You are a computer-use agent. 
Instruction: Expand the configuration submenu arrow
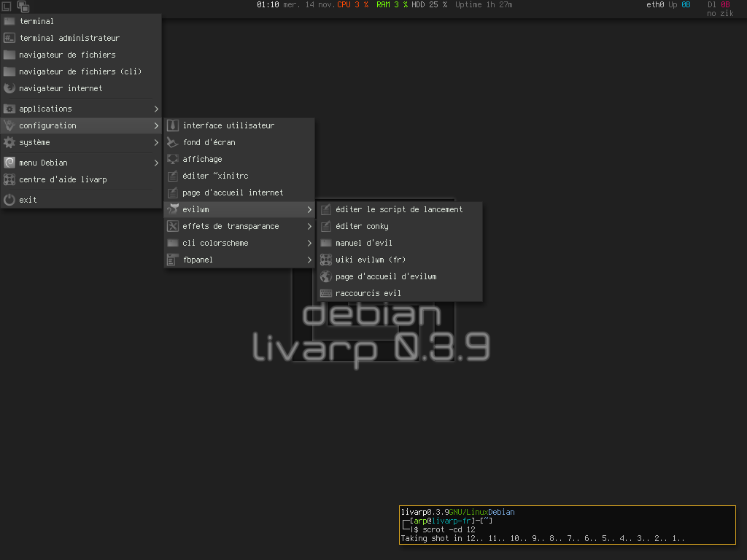[156, 125]
